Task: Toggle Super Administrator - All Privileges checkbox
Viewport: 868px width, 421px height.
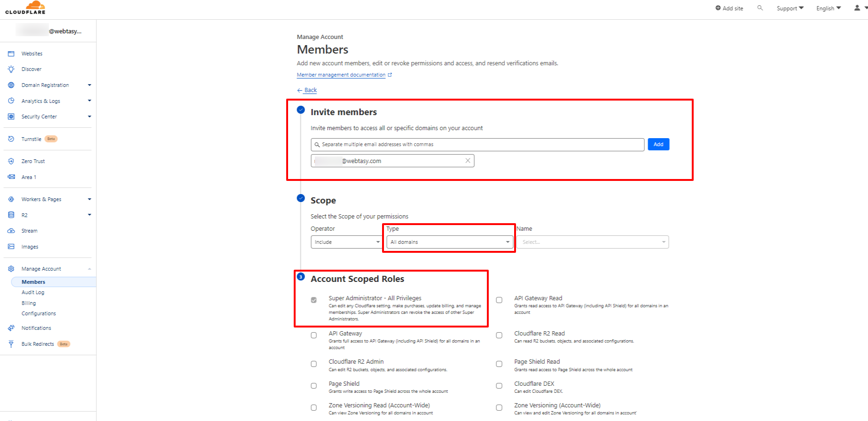Action: click(313, 300)
